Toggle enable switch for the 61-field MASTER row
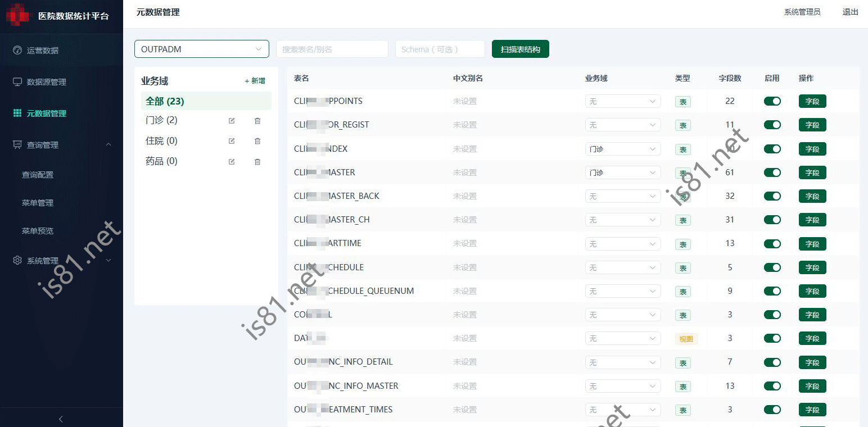The width and height of the screenshot is (868, 427). click(x=772, y=172)
